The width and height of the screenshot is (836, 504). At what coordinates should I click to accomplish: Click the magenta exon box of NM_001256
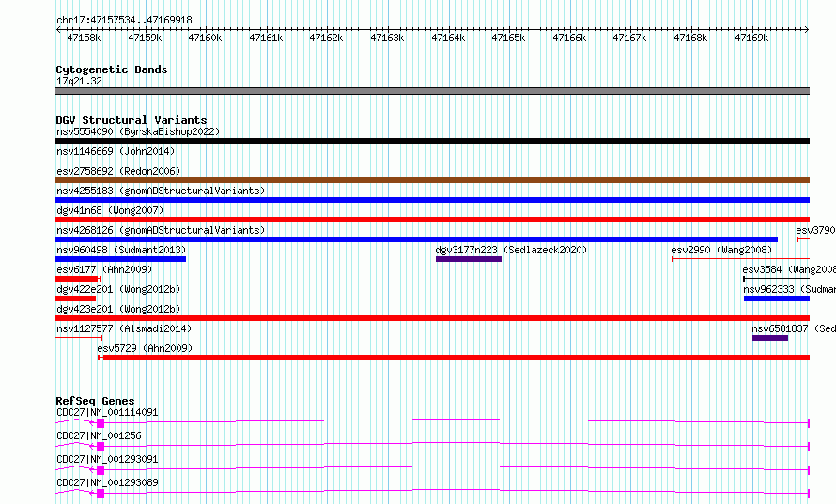point(101,447)
